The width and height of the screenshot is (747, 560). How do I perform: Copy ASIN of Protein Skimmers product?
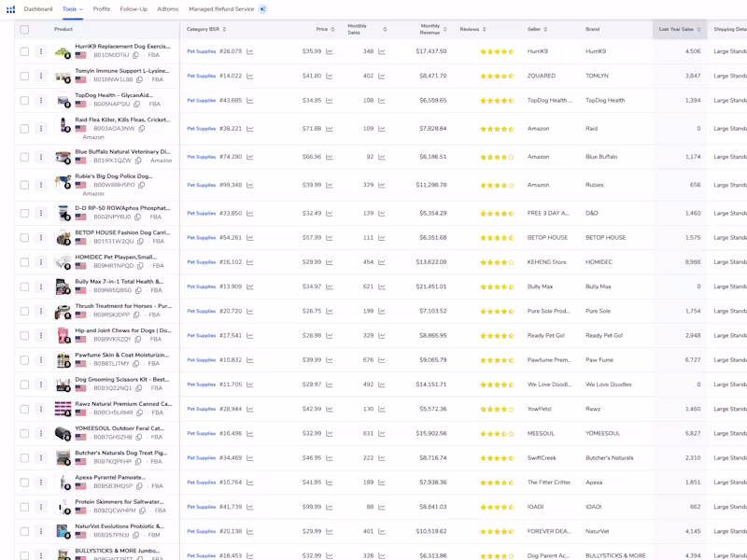coord(143,511)
